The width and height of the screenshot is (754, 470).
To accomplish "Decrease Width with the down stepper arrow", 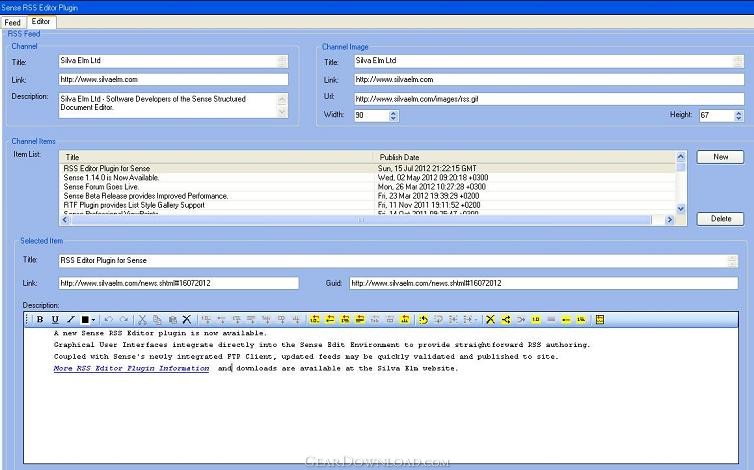I will (x=393, y=118).
